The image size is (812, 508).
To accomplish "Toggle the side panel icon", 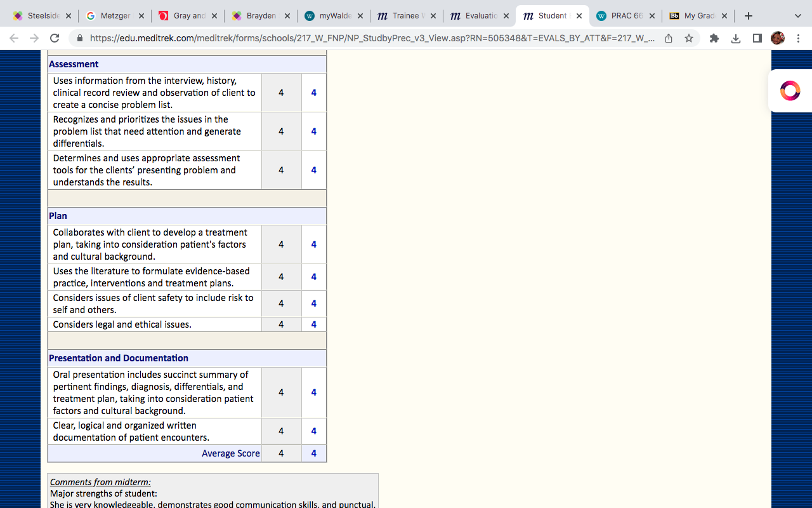I will click(757, 38).
